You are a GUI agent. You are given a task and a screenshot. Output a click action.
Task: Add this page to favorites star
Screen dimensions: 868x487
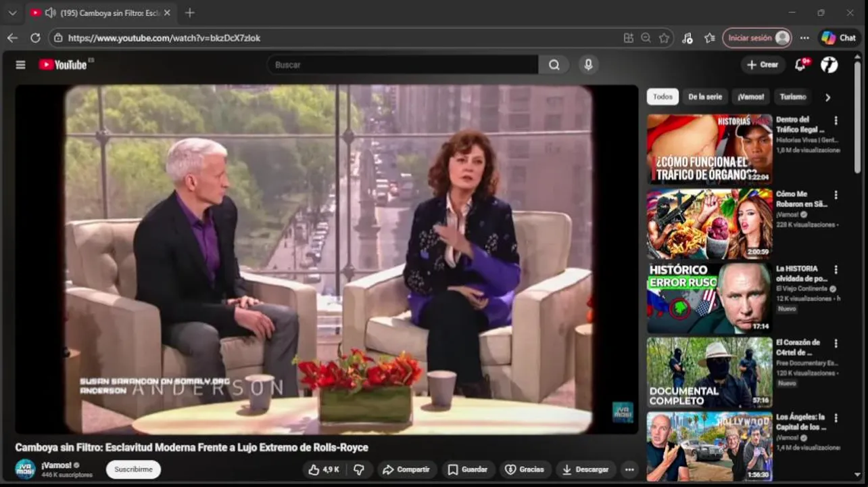click(665, 38)
